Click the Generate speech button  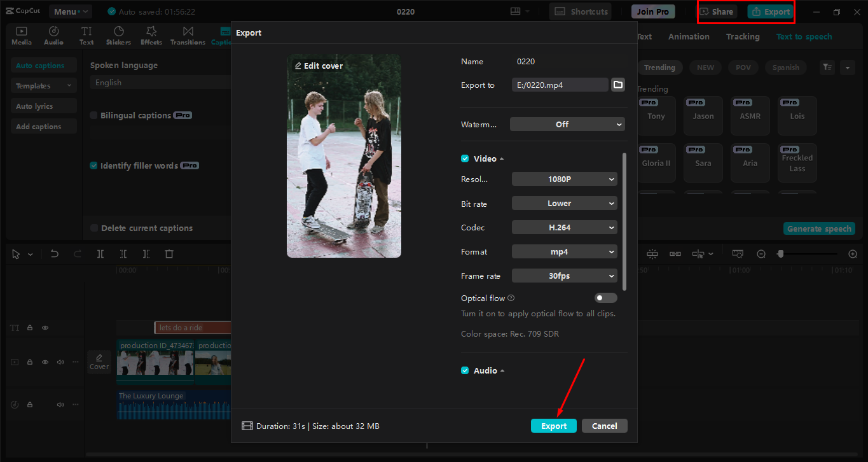click(x=819, y=229)
